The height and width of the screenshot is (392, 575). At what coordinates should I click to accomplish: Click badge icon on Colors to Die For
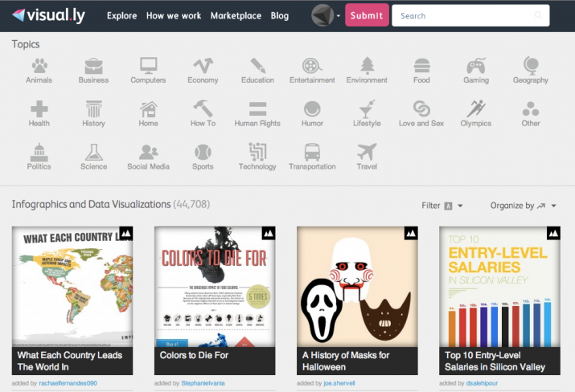[269, 234]
